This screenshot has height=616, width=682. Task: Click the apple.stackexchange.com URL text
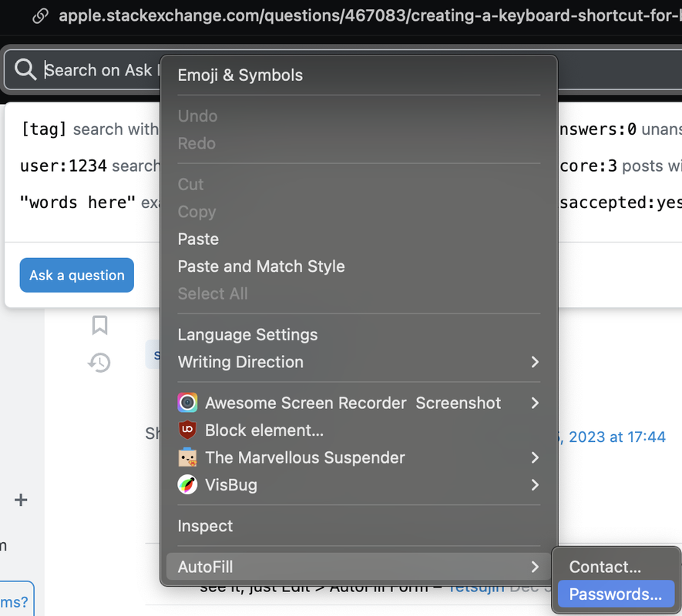(x=370, y=16)
